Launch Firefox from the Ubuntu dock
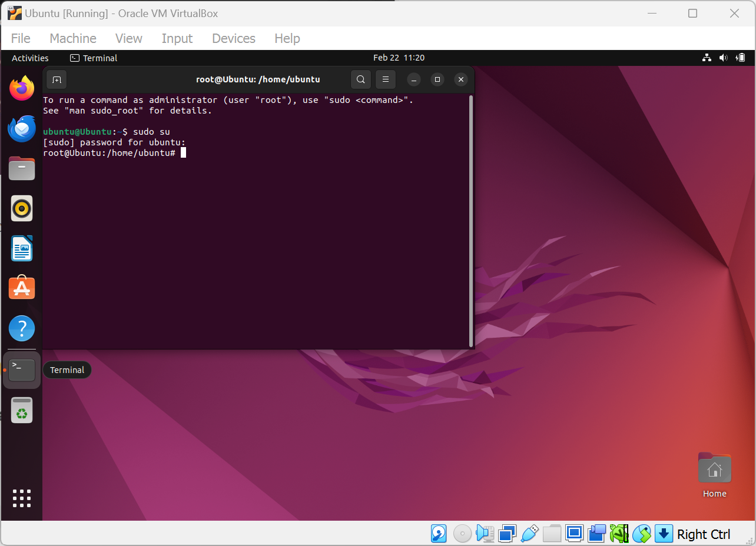This screenshot has width=756, height=546. pos(22,88)
